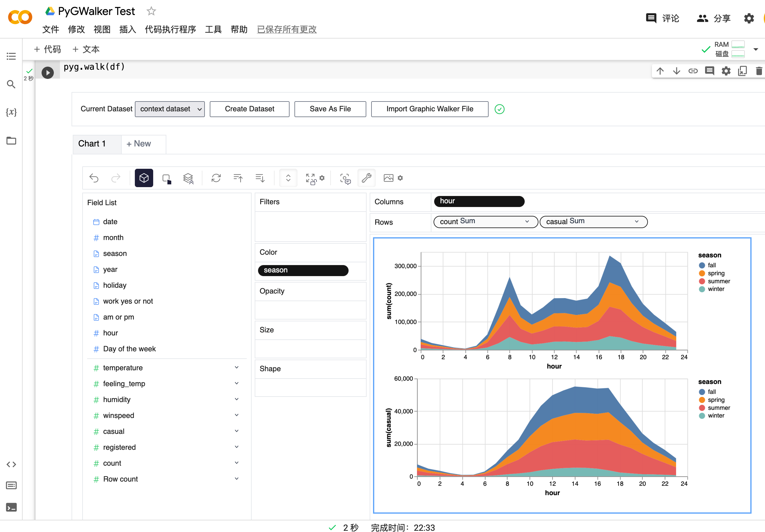This screenshot has height=532, width=765.
Task: Open the Colab file browser sidebar icon
Action: point(11,141)
